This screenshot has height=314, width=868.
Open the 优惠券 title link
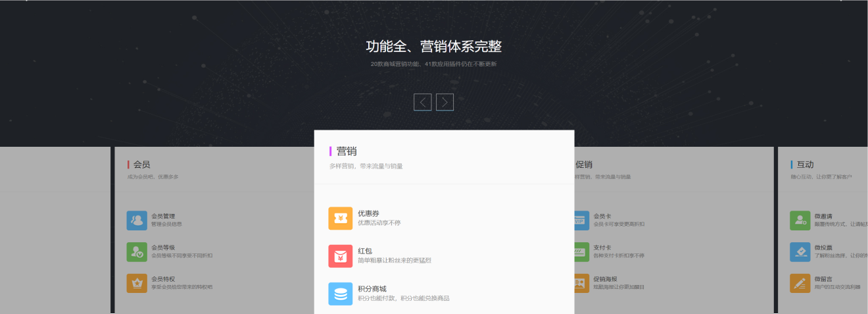(368, 213)
